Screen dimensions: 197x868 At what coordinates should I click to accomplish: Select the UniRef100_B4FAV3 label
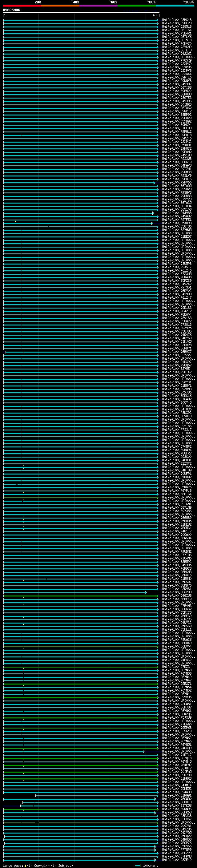[177, 165]
